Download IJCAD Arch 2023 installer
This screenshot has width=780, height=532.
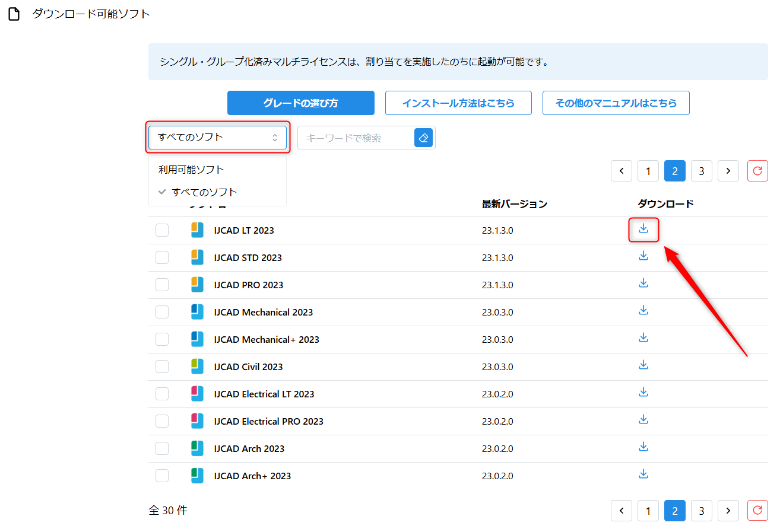(643, 447)
